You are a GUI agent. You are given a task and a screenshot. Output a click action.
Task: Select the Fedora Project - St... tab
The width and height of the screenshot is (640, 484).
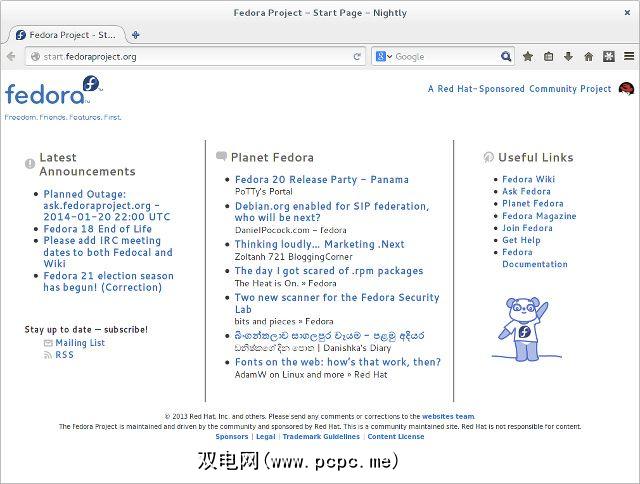[x=65, y=35]
